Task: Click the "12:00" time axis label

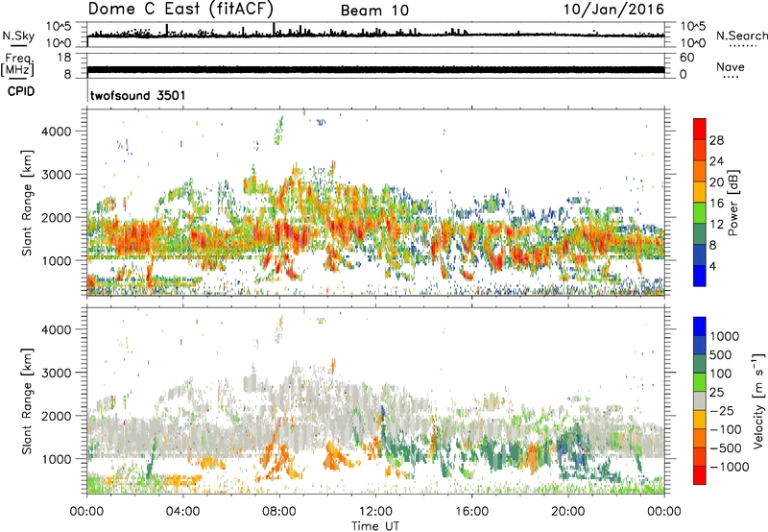Action: 375,512
